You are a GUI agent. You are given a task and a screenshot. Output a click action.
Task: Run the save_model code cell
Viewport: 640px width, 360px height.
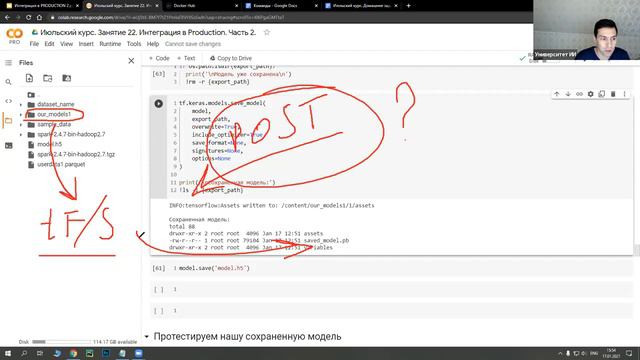(158, 104)
